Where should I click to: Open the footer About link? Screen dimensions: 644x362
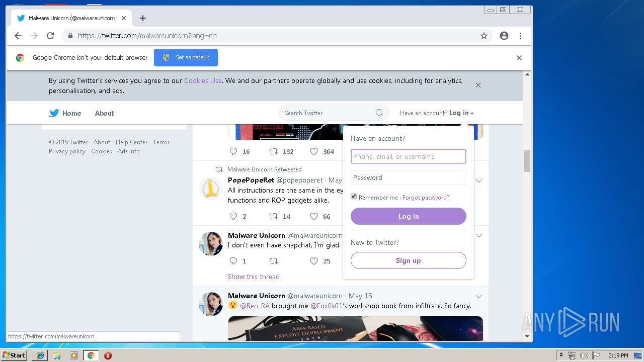coord(102,142)
